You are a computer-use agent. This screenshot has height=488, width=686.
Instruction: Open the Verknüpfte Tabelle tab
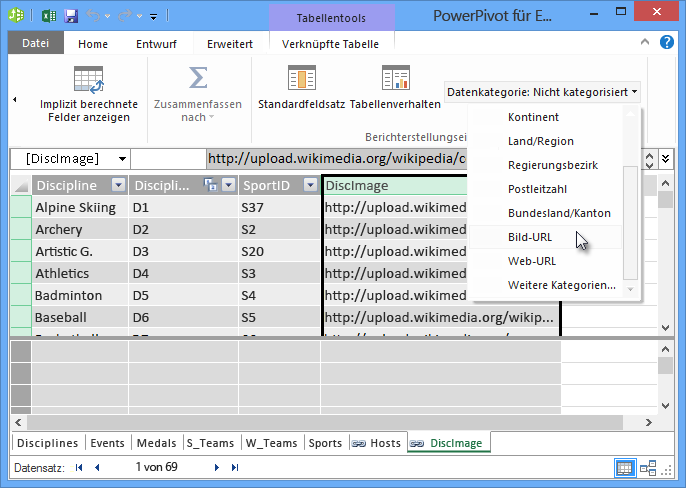tap(330, 44)
